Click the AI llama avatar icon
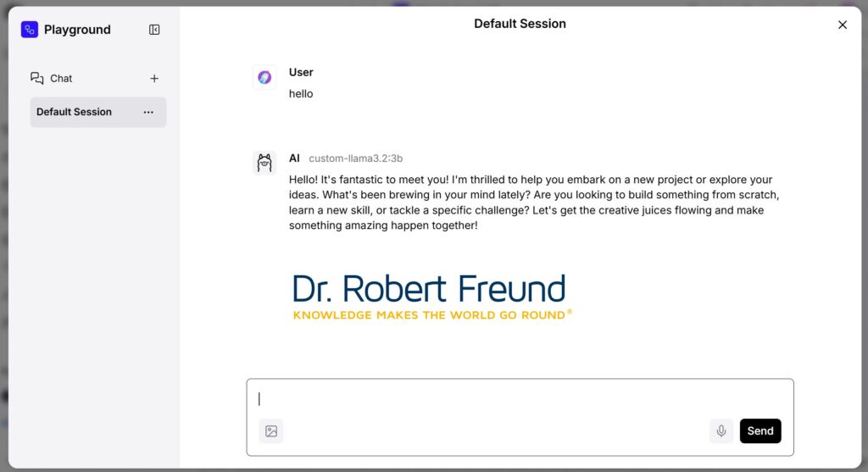 click(264, 163)
